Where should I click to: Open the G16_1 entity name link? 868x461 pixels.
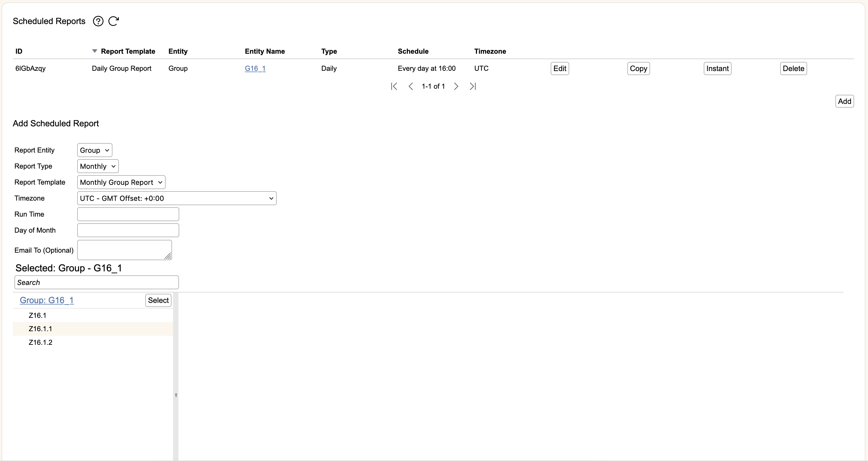pos(255,68)
